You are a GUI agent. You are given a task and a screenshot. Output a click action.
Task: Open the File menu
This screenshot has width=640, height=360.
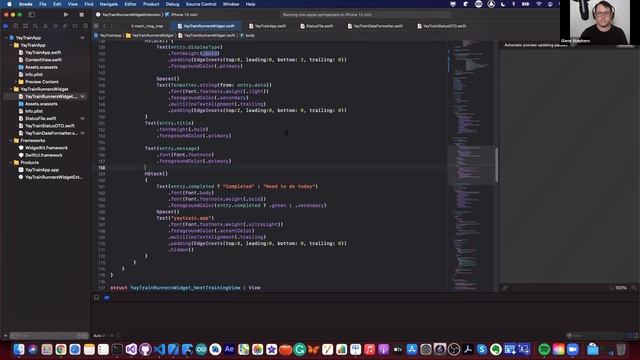coord(42,4)
